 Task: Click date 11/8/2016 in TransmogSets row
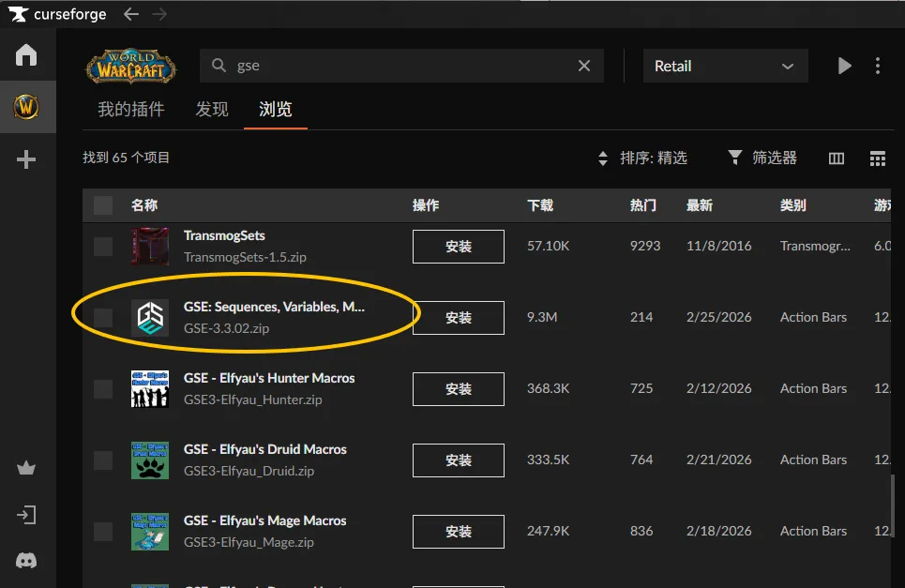click(719, 246)
